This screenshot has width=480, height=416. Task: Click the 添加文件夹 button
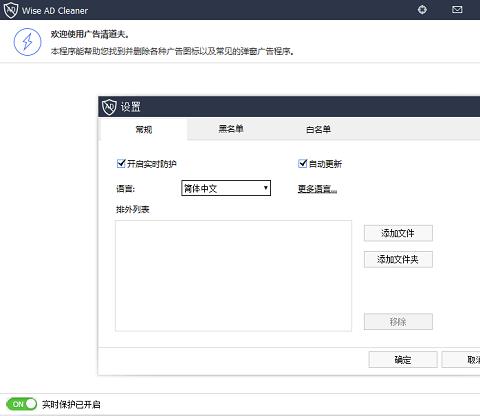tap(398, 259)
